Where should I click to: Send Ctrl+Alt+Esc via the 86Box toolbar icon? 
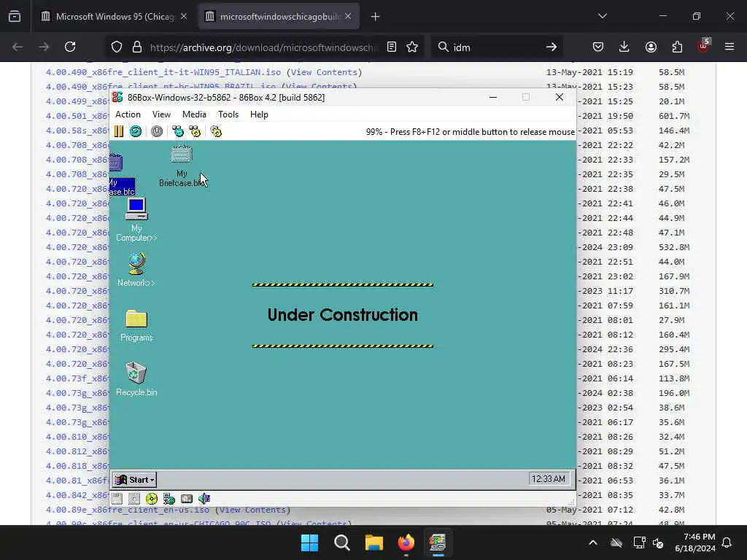tap(195, 131)
